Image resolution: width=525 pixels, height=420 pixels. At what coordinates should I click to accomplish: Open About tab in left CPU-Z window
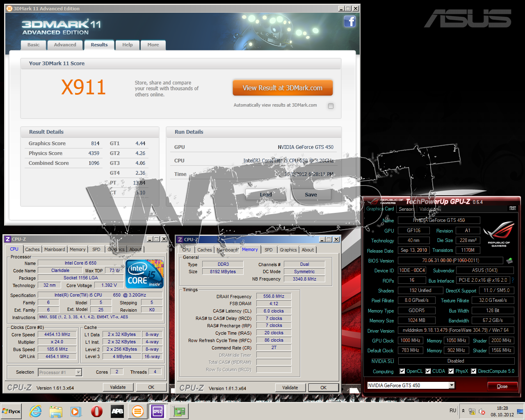(135, 249)
